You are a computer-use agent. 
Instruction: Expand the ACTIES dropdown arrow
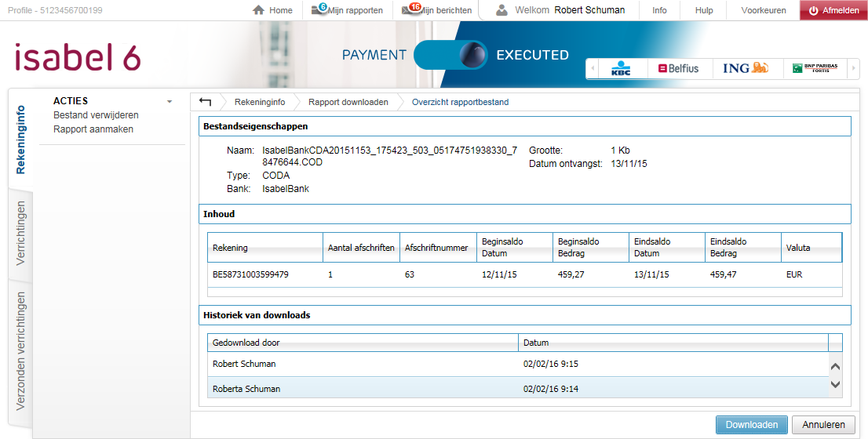click(169, 102)
